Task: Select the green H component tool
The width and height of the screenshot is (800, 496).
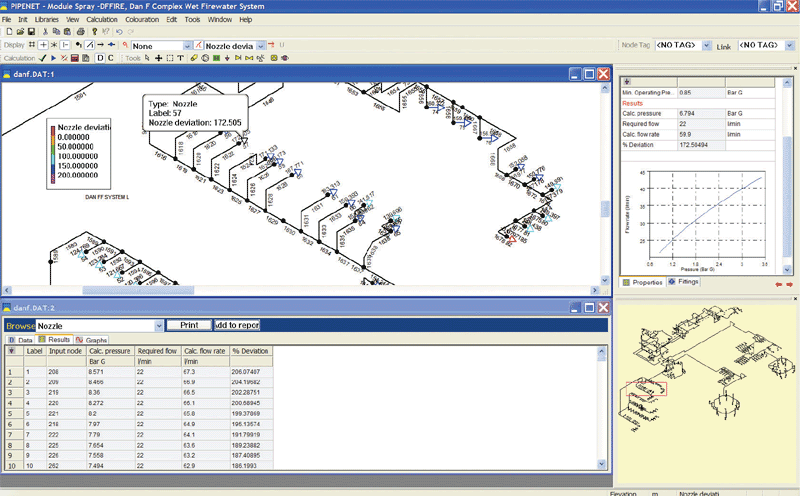Action: pyautogui.click(x=216, y=58)
